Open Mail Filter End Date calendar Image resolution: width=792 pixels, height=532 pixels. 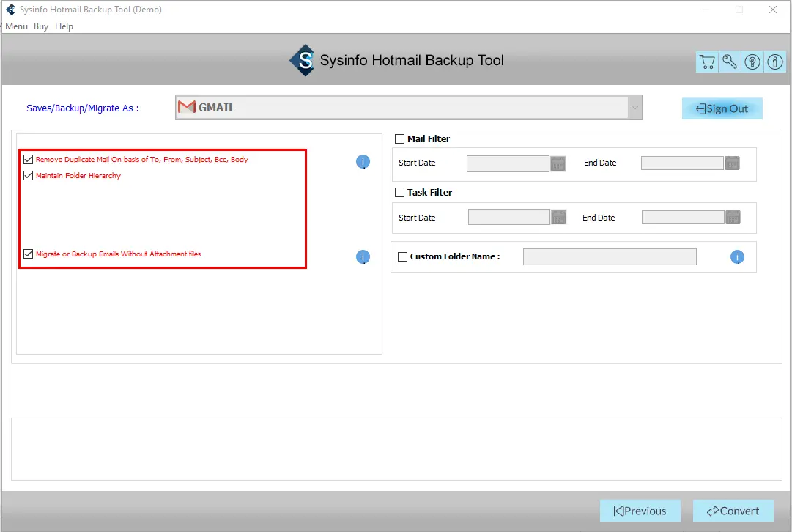coord(732,163)
